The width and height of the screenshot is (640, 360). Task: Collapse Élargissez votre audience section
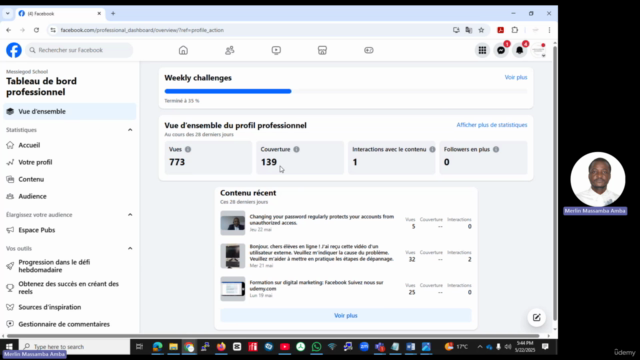click(x=130, y=215)
